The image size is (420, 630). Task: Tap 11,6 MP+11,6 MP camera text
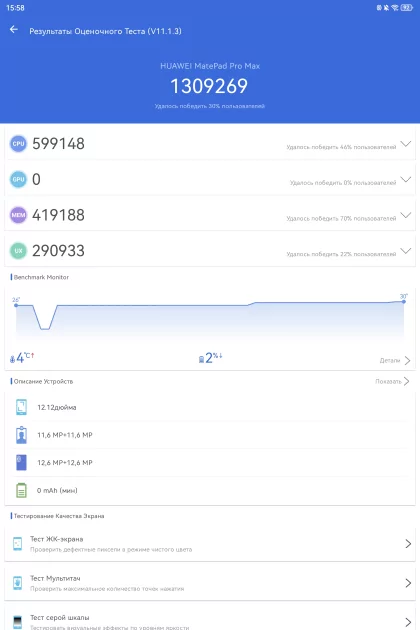coord(65,435)
